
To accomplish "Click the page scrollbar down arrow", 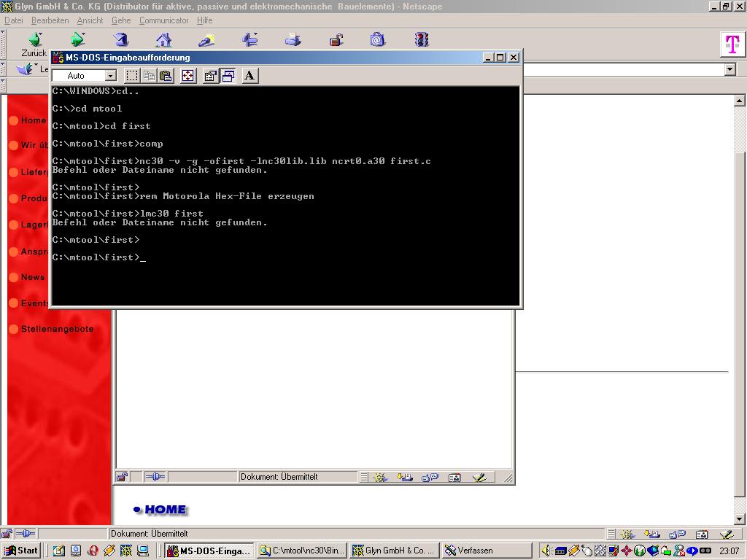I will [739, 519].
